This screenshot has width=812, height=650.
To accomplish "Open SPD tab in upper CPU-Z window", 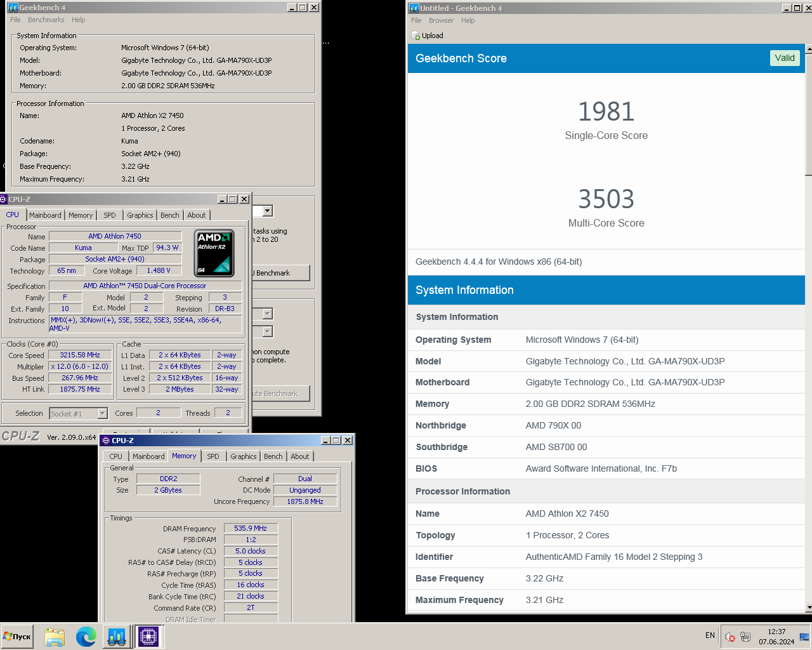I will tap(110, 215).
